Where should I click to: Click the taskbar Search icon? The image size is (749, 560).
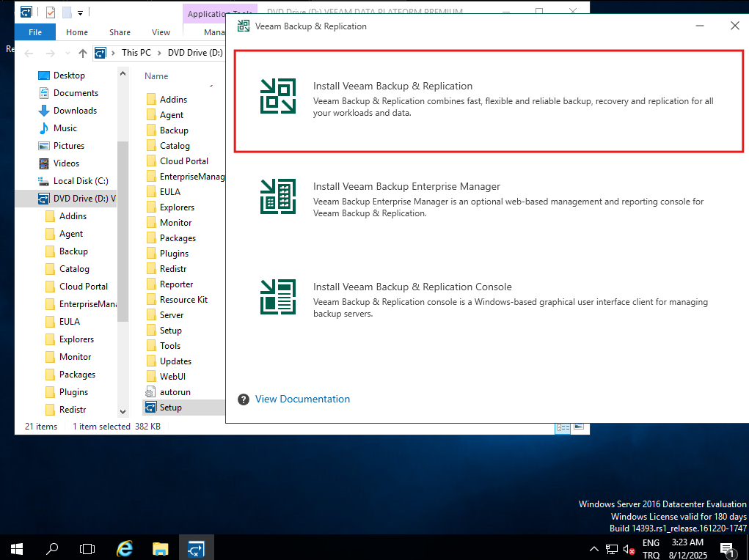coord(51,548)
